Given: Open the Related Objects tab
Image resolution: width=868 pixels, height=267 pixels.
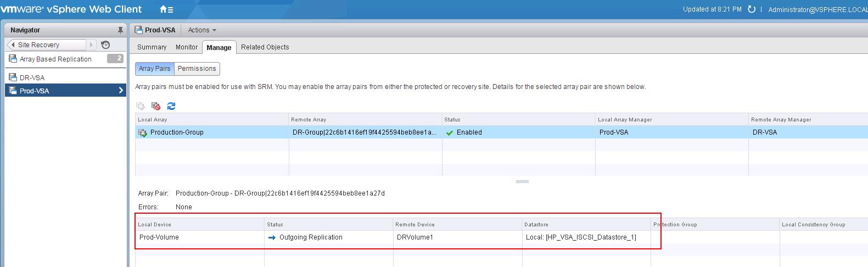Looking at the screenshot, I should click(x=265, y=47).
